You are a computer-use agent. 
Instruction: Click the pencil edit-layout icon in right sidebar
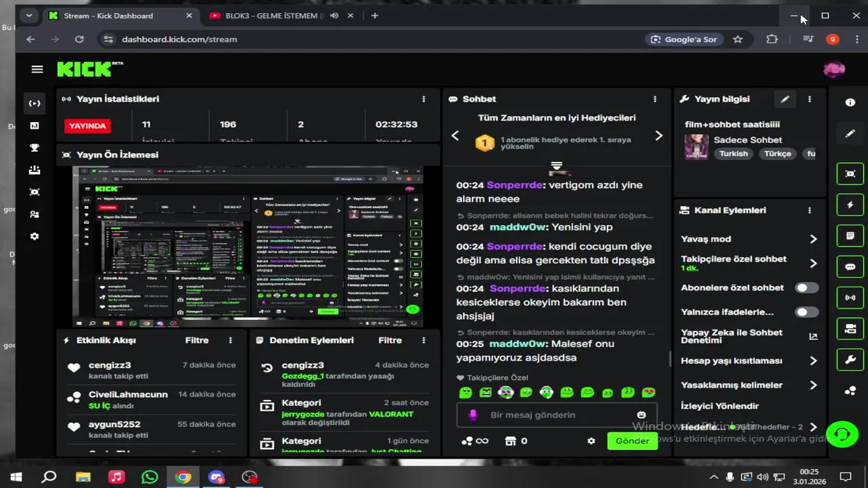pos(850,134)
